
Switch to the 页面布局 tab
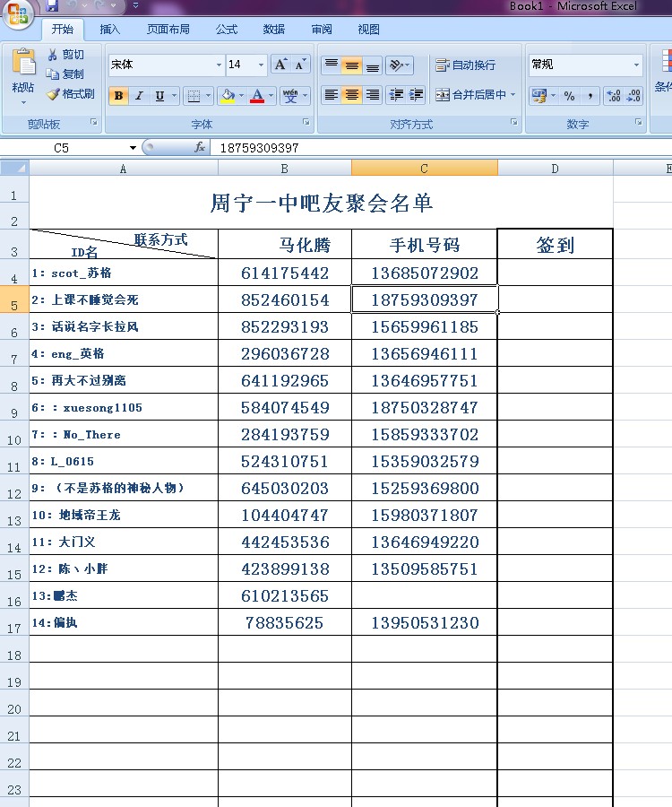pyautogui.click(x=168, y=30)
